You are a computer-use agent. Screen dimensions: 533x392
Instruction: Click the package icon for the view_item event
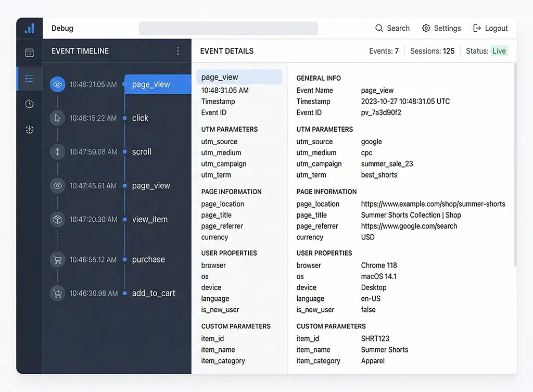57,219
